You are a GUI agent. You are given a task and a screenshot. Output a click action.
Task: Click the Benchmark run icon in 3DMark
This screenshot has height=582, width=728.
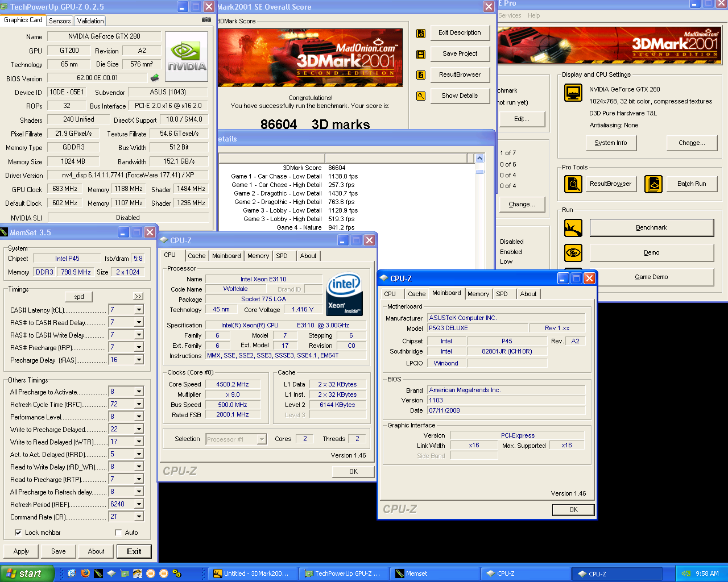[x=573, y=227]
